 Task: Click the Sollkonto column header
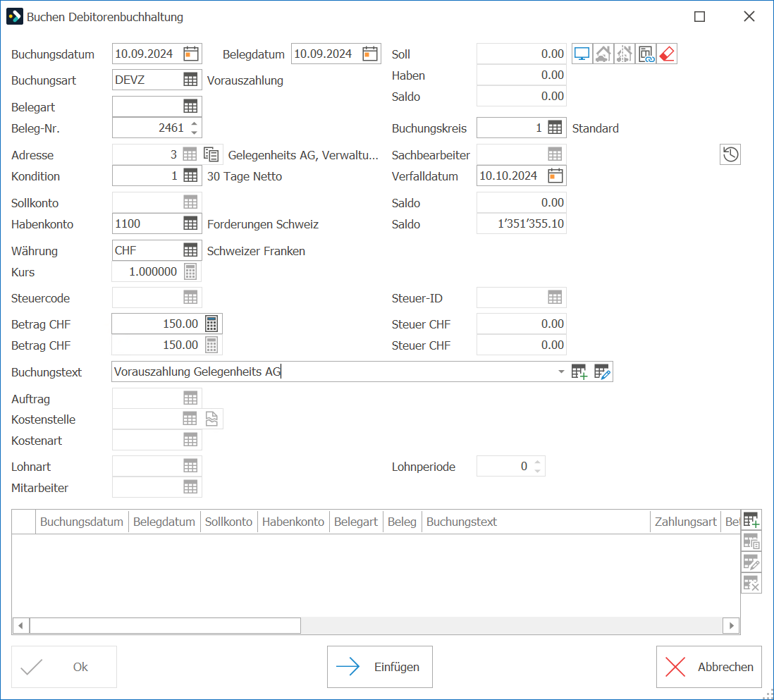click(228, 522)
